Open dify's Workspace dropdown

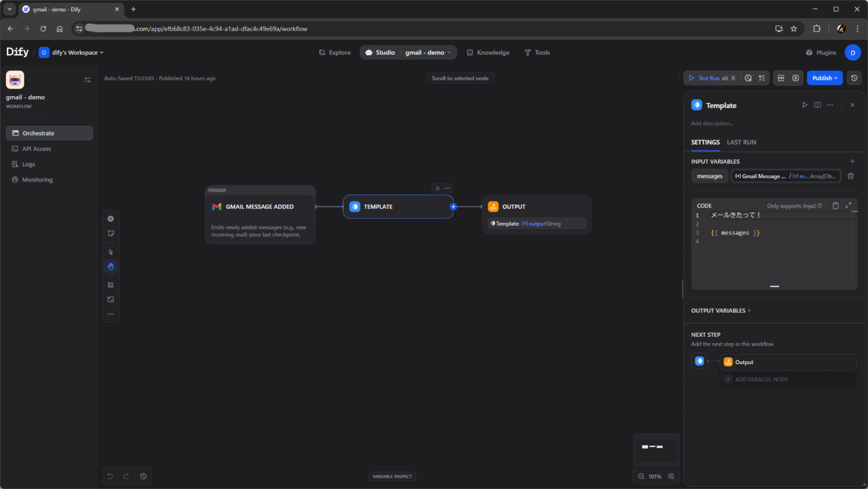71,52
